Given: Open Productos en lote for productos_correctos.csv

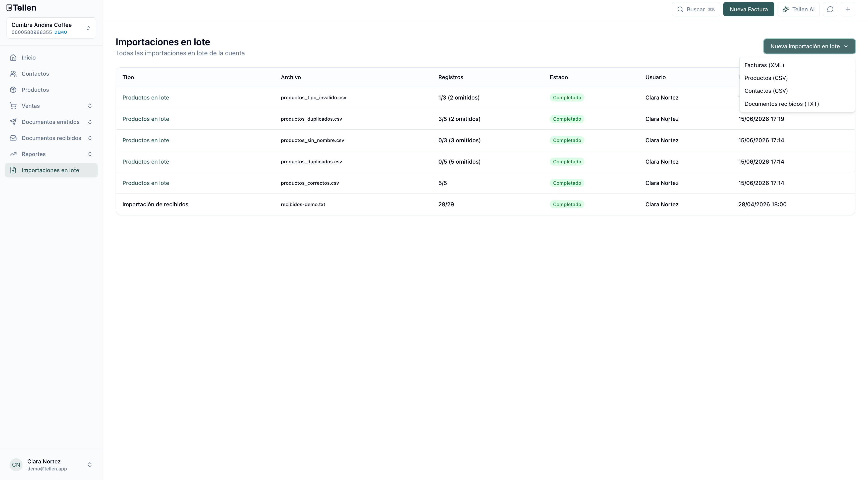Looking at the screenshot, I should tap(146, 183).
